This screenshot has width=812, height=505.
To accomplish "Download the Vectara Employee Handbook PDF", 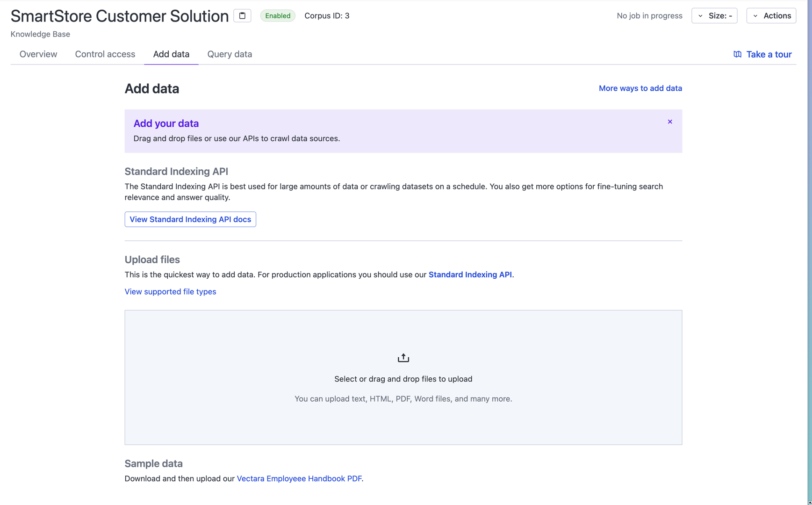I will [299, 478].
